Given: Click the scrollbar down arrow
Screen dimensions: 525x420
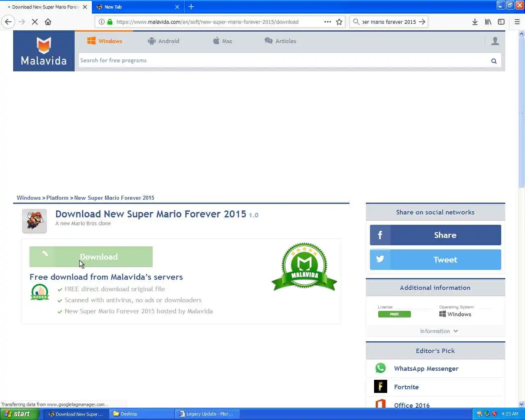Looking at the screenshot, I should tap(522, 404).
